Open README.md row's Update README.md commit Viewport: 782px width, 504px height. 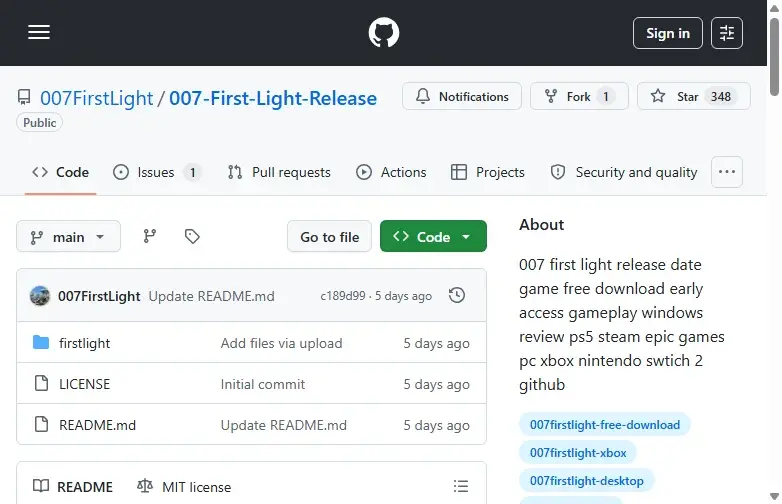click(284, 425)
